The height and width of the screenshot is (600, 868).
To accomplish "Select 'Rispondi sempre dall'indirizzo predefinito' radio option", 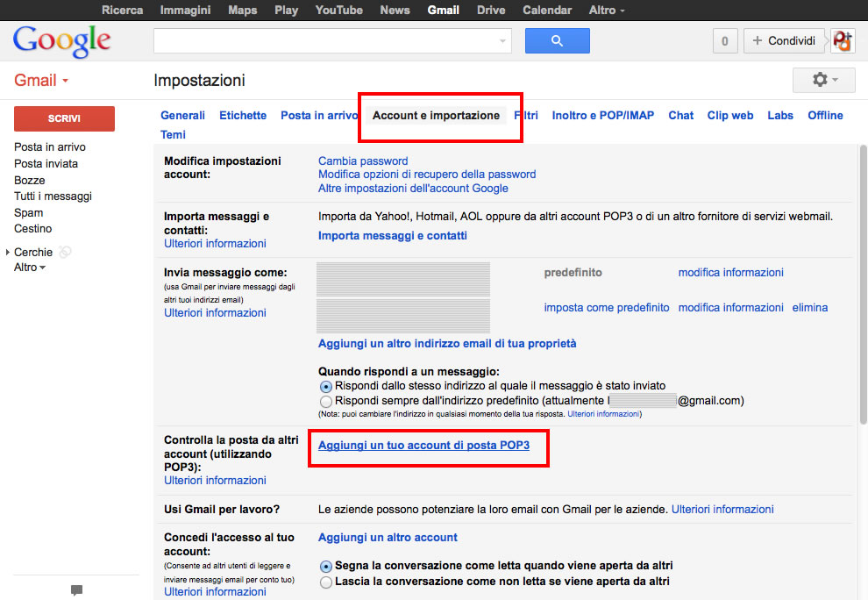I will tap(326, 401).
